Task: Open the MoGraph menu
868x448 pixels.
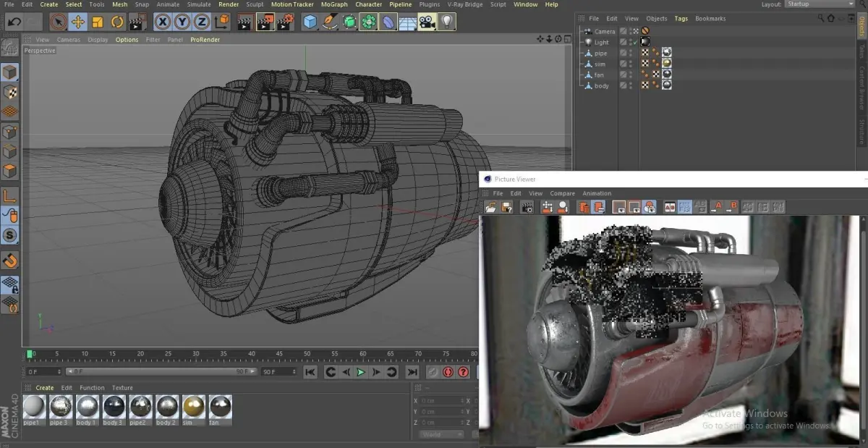Action: pyautogui.click(x=334, y=4)
